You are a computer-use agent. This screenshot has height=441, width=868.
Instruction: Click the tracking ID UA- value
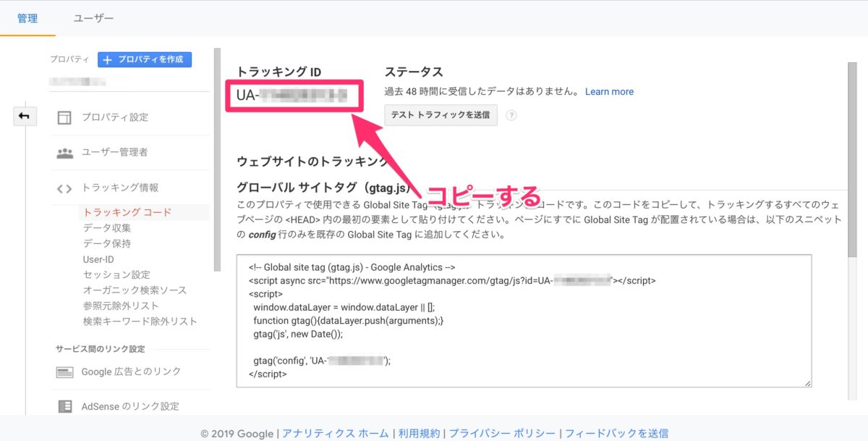coord(292,96)
